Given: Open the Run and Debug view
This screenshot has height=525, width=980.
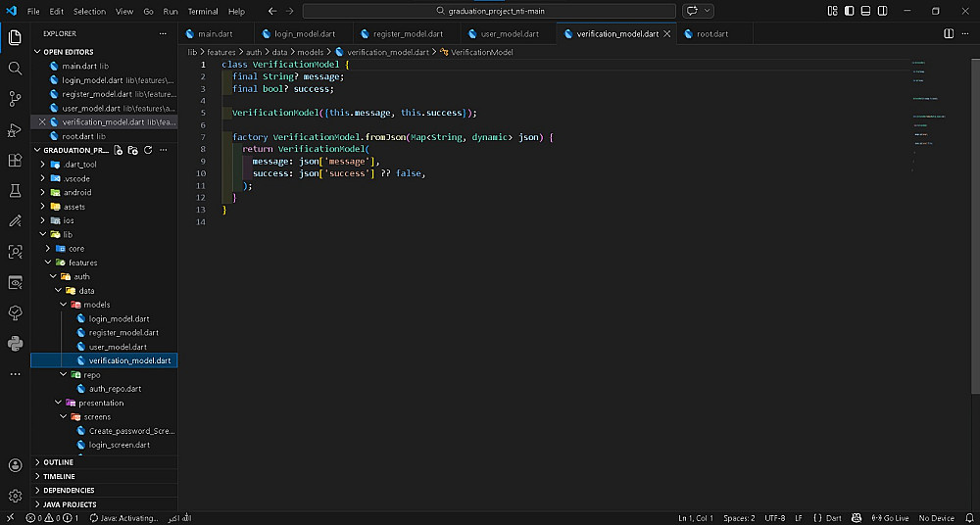Looking at the screenshot, I should point(15,129).
